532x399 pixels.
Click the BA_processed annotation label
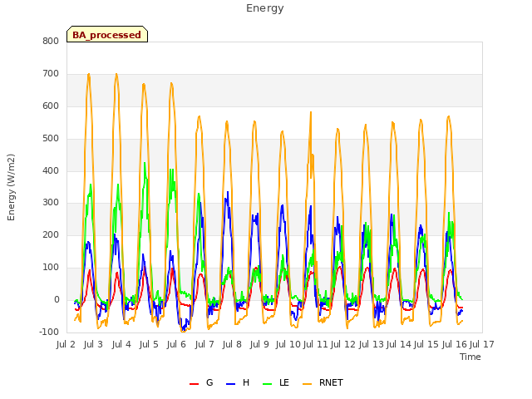[x=107, y=35]
